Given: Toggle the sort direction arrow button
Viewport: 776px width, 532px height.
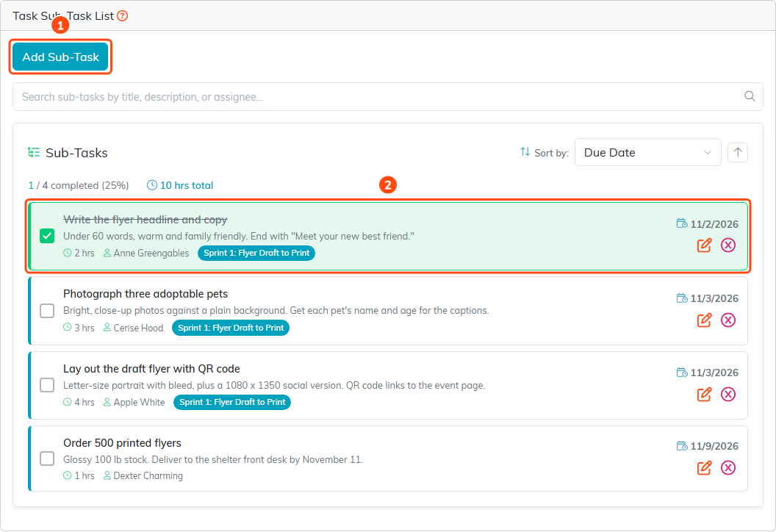Looking at the screenshot, I should pos(737,152).
